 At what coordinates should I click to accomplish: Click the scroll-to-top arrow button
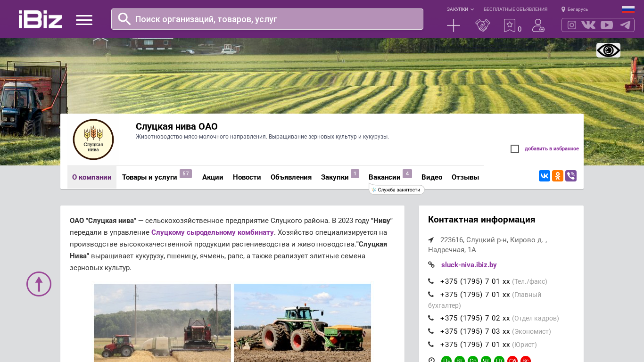pos(39,284)
